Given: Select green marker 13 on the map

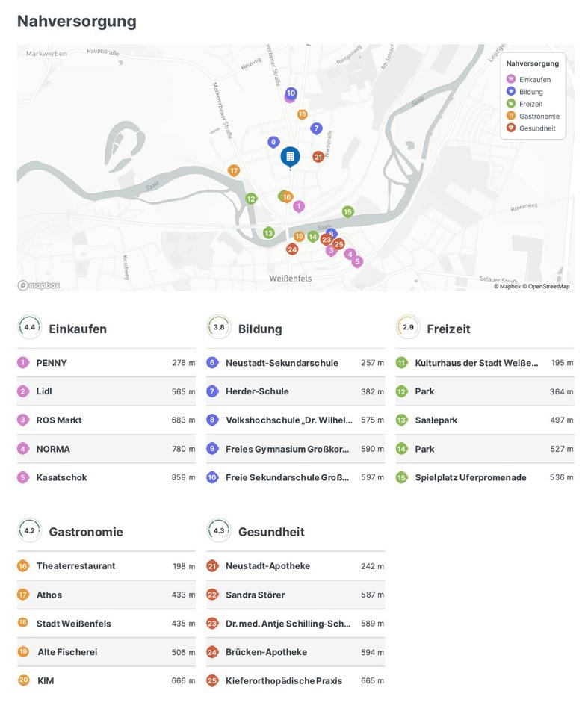Looking at the screenshot, I should pos(269,233).
